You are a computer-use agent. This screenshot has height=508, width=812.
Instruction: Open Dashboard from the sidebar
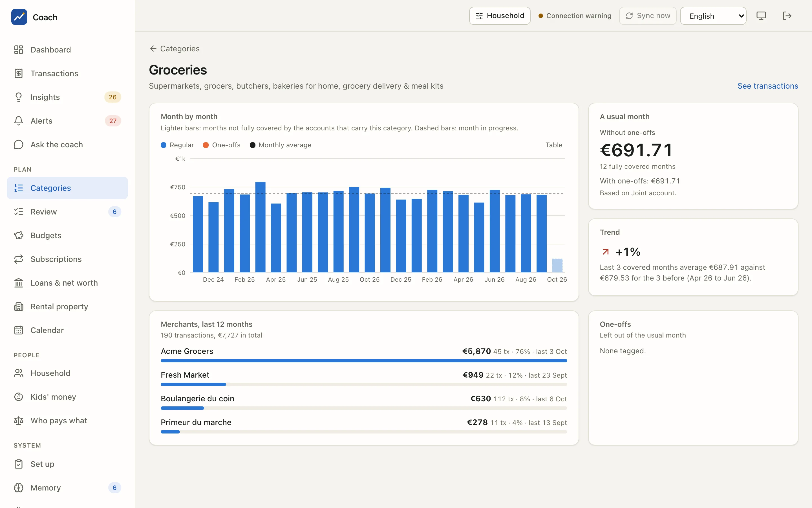(x=67, y=50)
